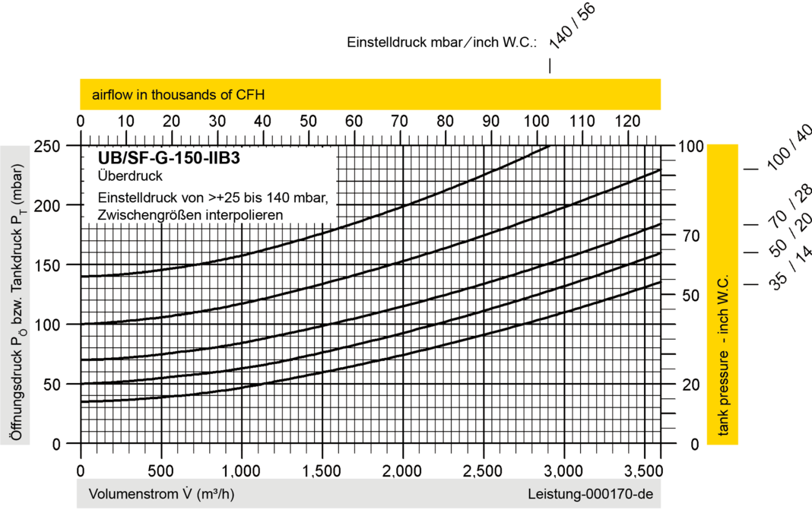Click the yellow airflow in thousands of CFH bar

click(370, 94)
